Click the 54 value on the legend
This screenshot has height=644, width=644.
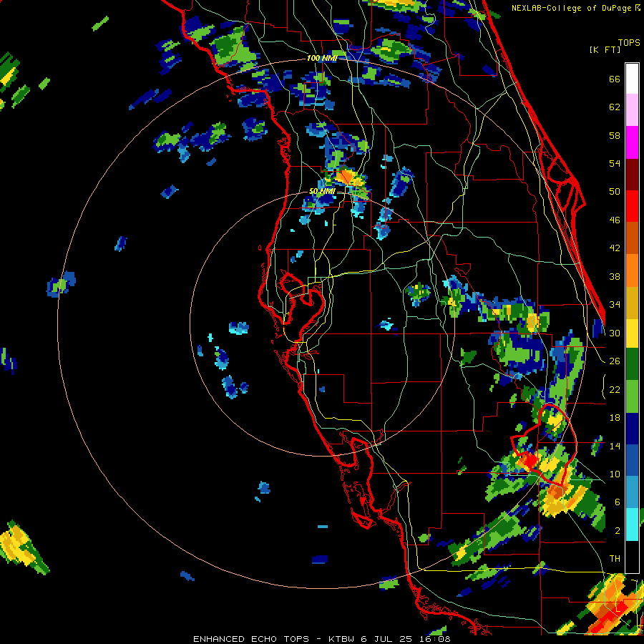[615, 163]
